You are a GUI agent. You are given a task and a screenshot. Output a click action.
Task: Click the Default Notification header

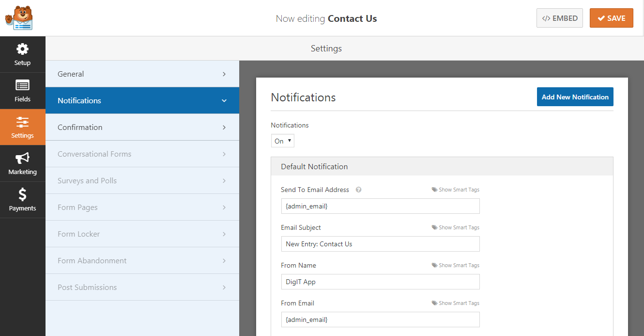pos(442,166)
